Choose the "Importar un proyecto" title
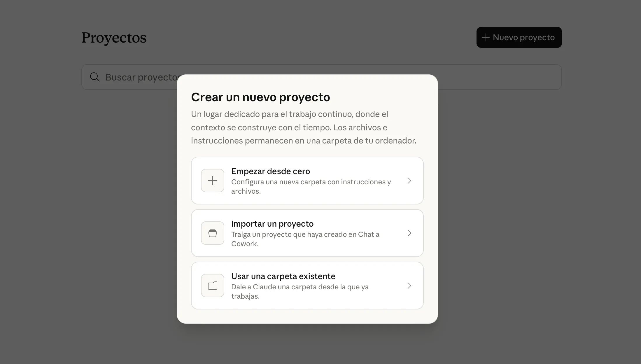 point(272,224)
